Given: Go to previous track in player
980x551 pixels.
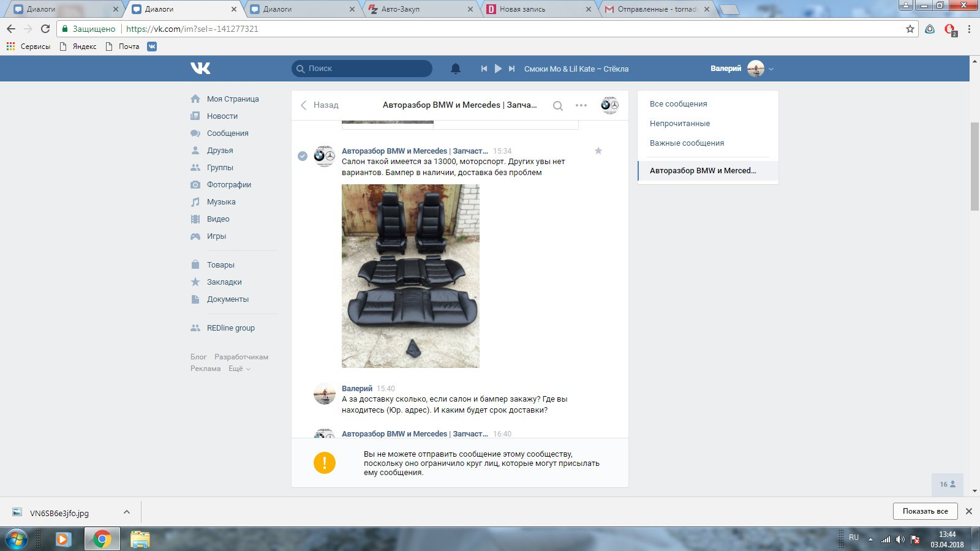Looking at the screenshot, I should click(484, 69).
